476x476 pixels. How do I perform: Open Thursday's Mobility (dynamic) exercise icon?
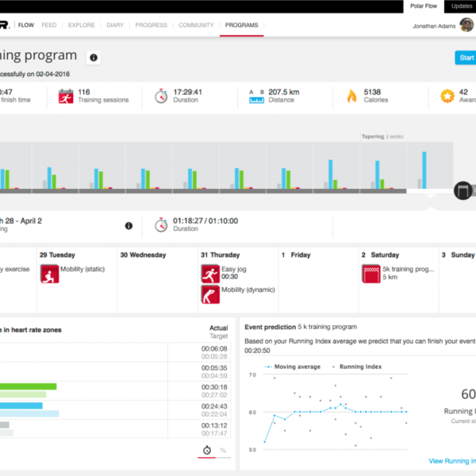pyautogui.click(x=209, y=297)
